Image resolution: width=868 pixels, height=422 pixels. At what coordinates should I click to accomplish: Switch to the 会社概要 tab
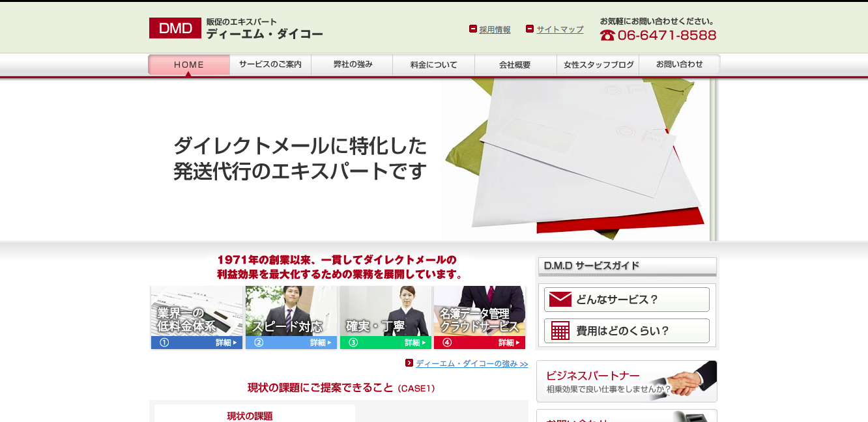(515, 64)
